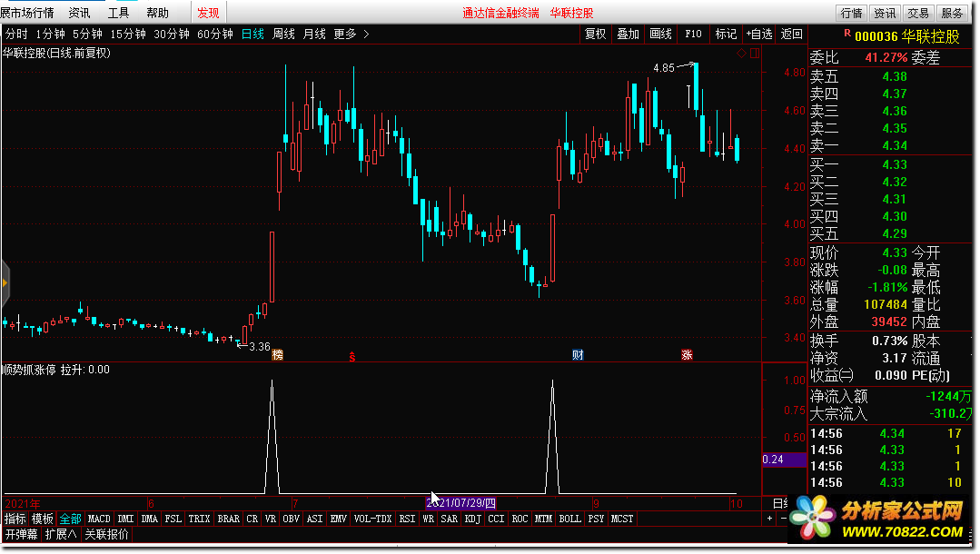Screen dimensions: 980x554
Task: Switch to 周线 weekly period
Action: pos(283,34)
